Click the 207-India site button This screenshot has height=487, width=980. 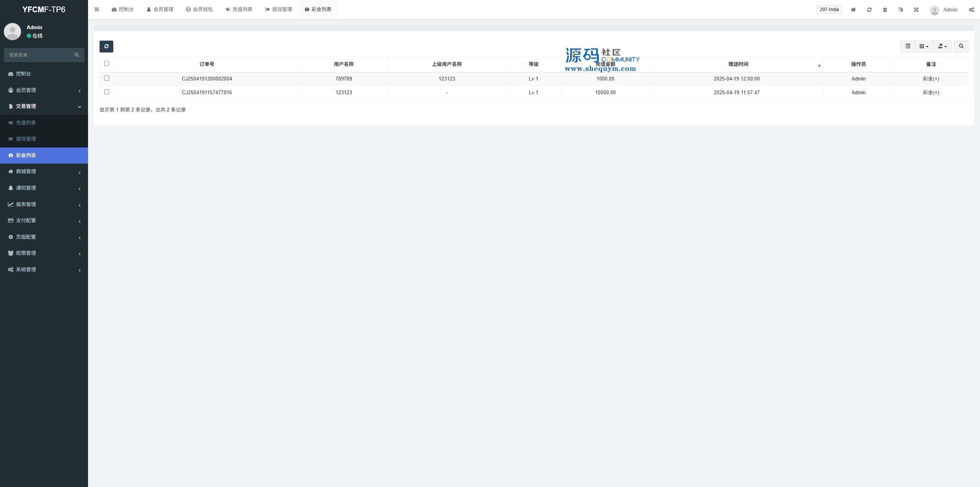pyautogui.click(x=829, y=10)
